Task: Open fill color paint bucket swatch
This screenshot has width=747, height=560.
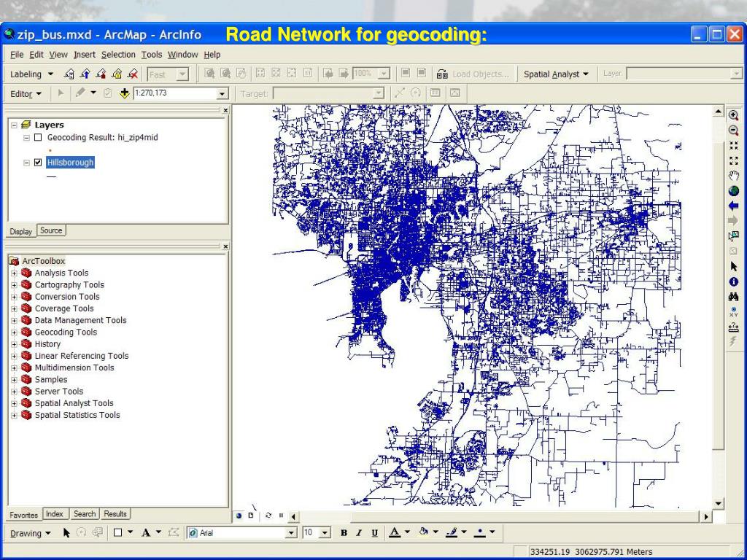Action: click(x=423, y=533)
